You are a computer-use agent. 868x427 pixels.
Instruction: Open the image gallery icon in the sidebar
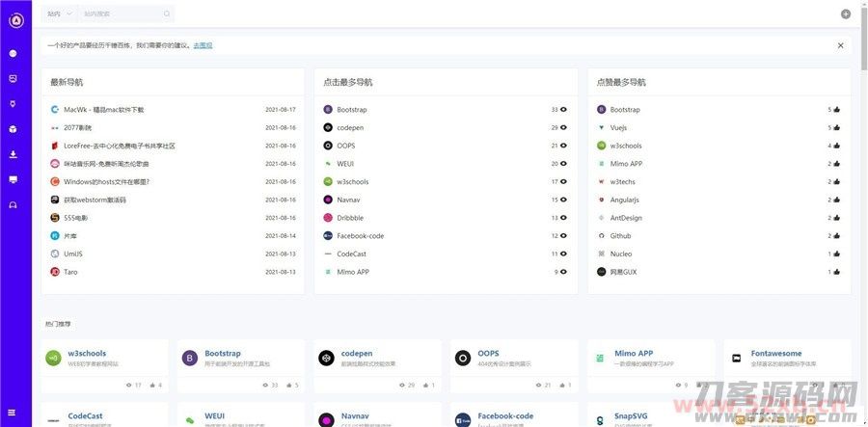point(14,78)
